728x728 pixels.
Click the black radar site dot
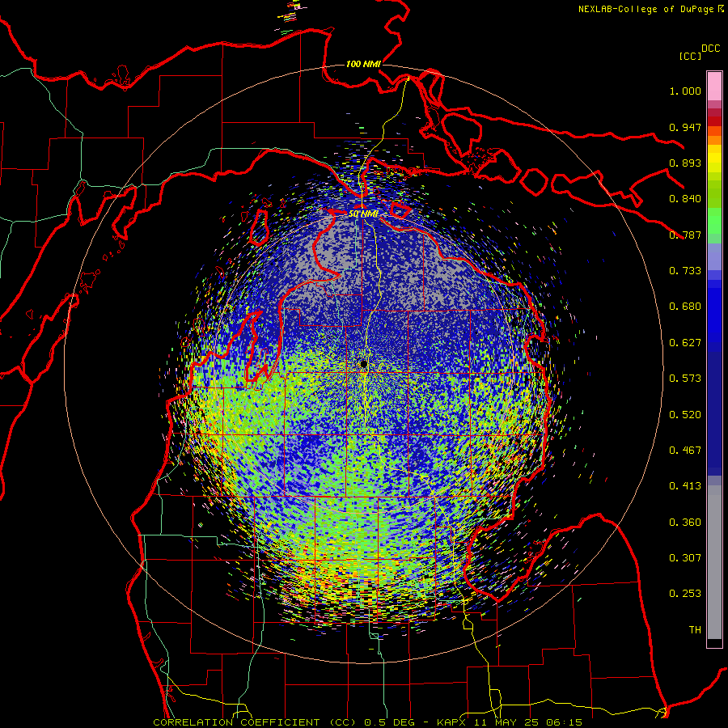pyautogui.click(x=364, y=363)
